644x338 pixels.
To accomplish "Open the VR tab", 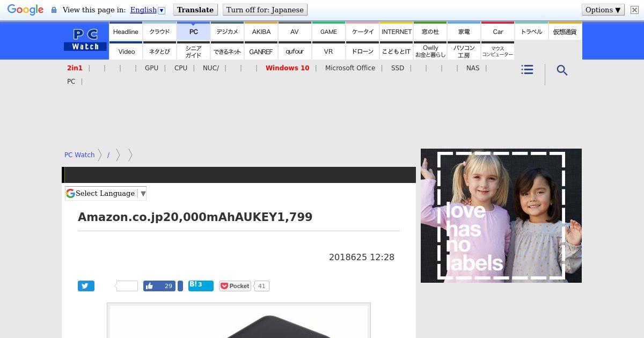I will 328,51.
